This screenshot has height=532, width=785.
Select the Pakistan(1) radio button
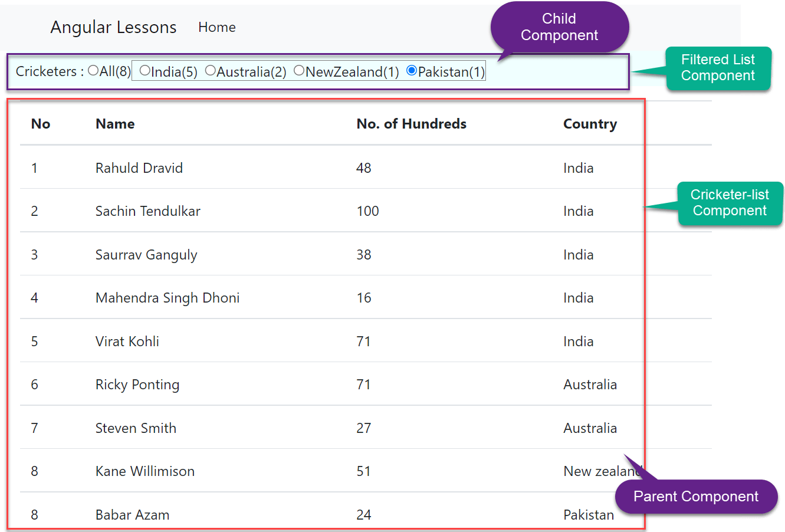coord(412,71)
